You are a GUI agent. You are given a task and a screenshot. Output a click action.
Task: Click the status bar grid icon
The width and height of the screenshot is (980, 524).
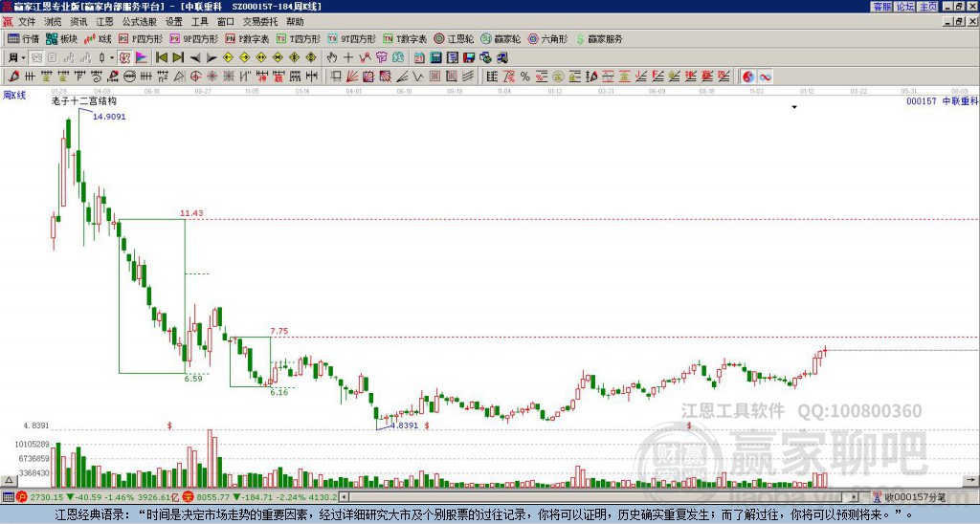coord(8,497)
